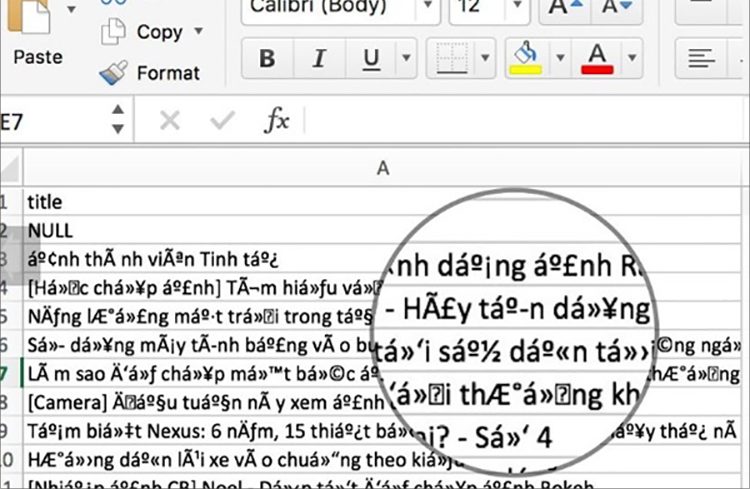
Task: Apply yellow fill color bucket
Action: [x=526, y=58]
